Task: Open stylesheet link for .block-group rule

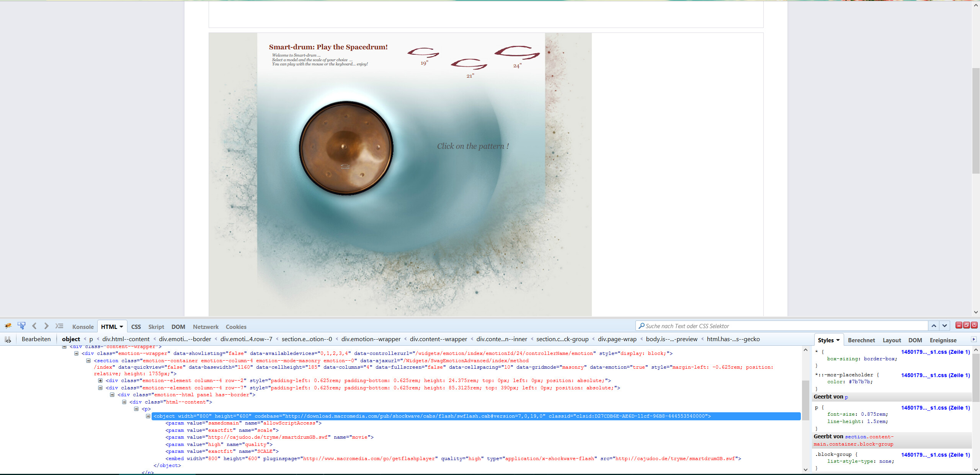Action: point(936,455)
